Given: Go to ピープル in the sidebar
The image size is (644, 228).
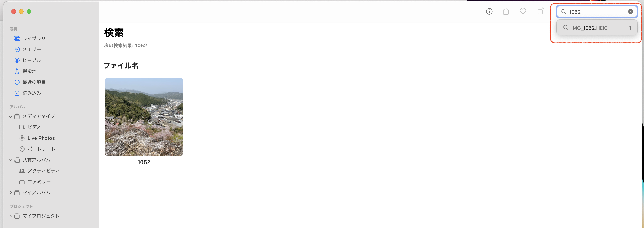Looking at the screenshot, I should pyautogui.click(x=32, y=60).
